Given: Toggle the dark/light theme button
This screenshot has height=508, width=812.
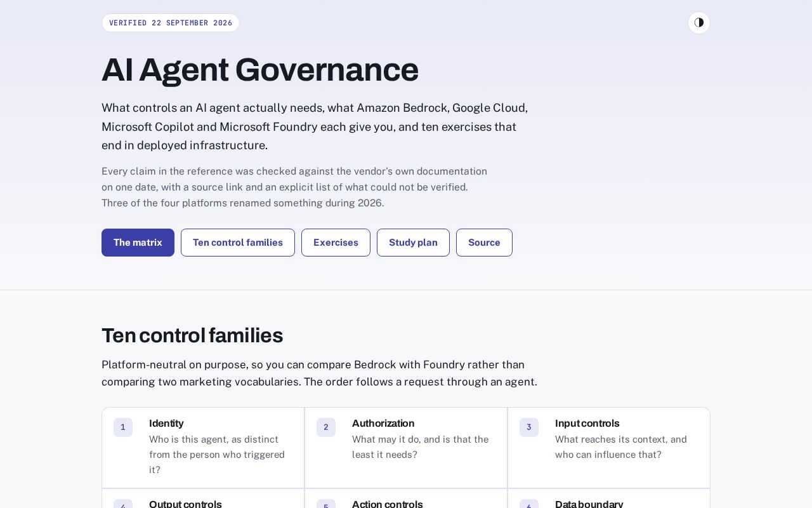Looking at the screenshot, I should pyautogui.click(x=699, y=23).
